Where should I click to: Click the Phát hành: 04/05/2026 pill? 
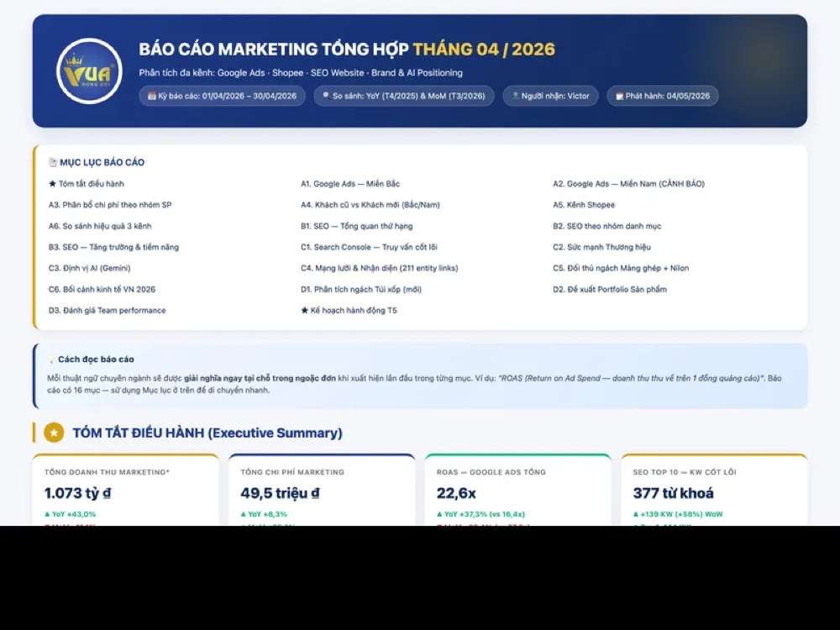tap(663, 96)
